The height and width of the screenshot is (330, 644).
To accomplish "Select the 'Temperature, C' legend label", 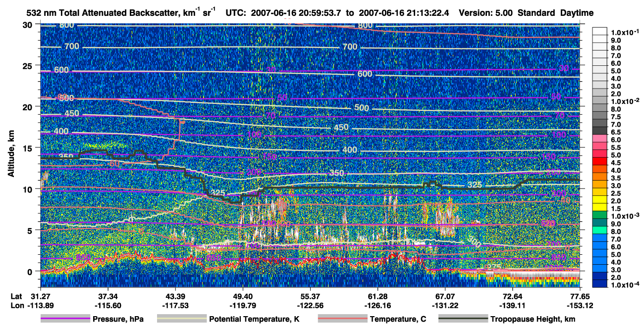I will (398, 319).
